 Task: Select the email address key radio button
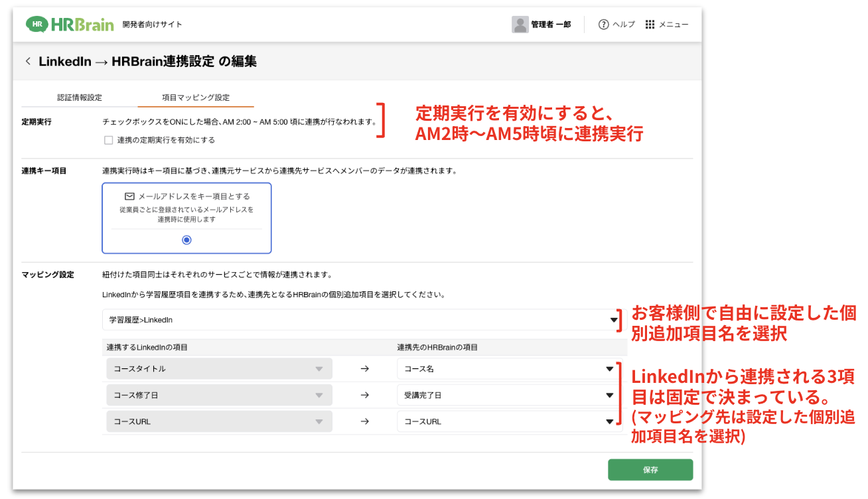tap(186, 240)
